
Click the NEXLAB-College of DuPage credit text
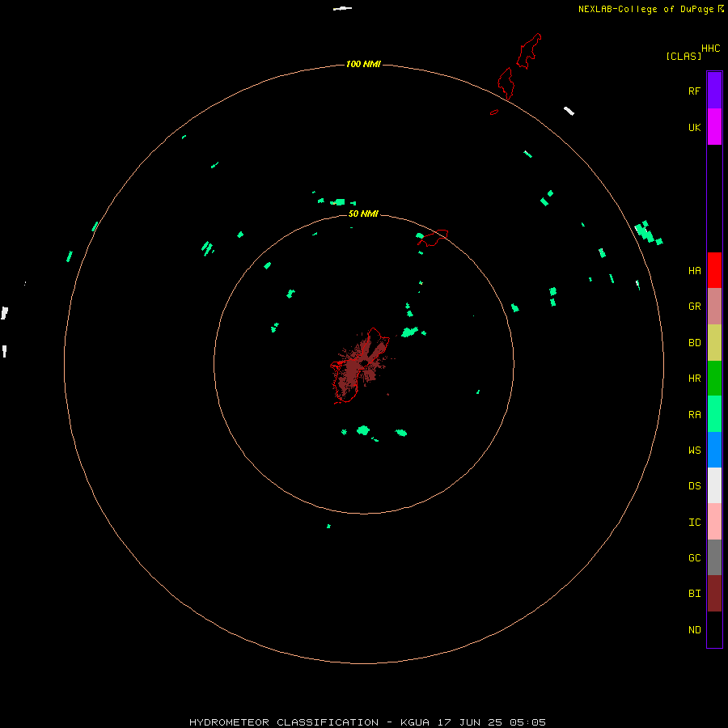[645, 9]
